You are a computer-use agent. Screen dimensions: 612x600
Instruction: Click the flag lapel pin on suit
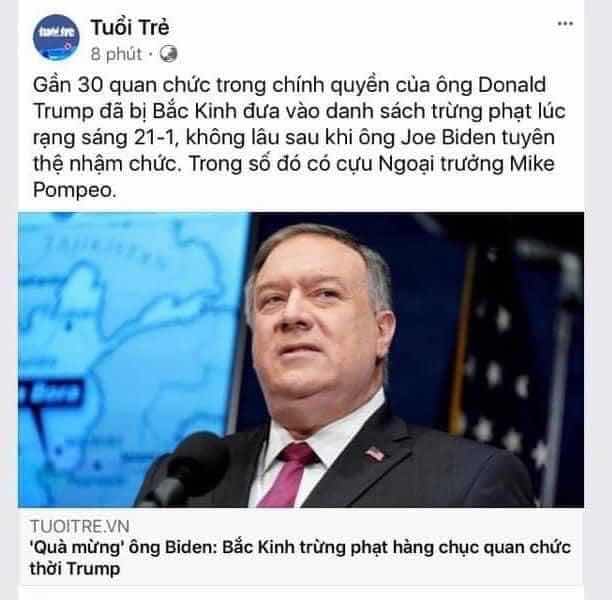[x=374, y=454]
